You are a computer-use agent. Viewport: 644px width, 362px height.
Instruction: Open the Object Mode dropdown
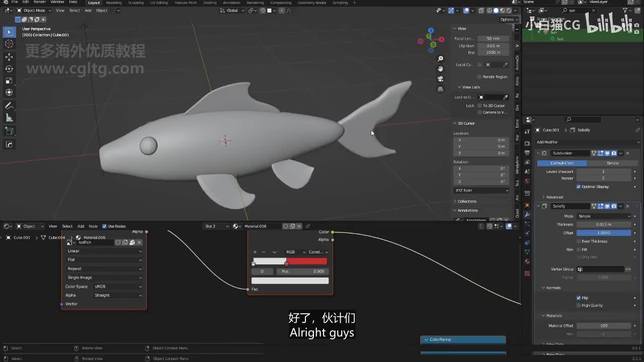pos(33,11)
